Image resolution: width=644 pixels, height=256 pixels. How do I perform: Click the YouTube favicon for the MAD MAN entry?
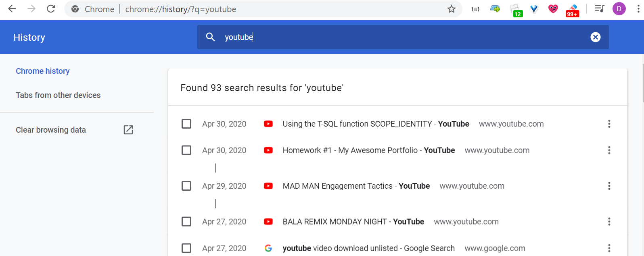pos(268,186)
